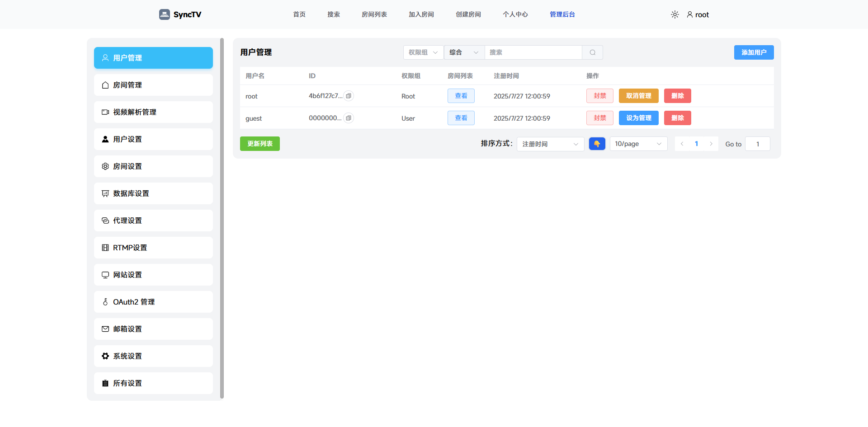Click the sidebar vertical scrollbar
Screen dimensions: 868x427
pyautogui.click(x=222, y=218)
